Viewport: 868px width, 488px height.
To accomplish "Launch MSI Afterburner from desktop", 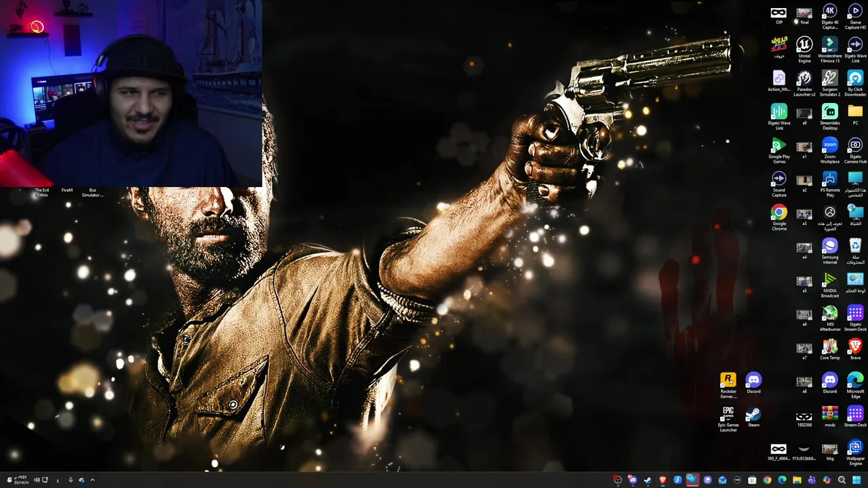I will point(830,317).
